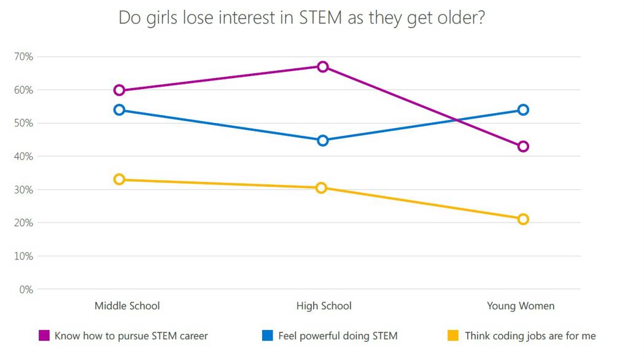Select the blue data point at Middle School
Viewport: 644px width, 359px height.
pos(120,110)
